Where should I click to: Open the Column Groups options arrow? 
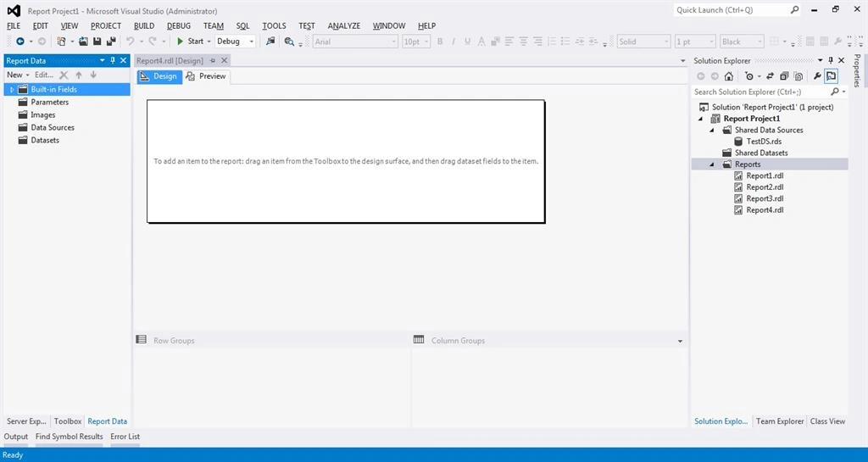[680, 341]
